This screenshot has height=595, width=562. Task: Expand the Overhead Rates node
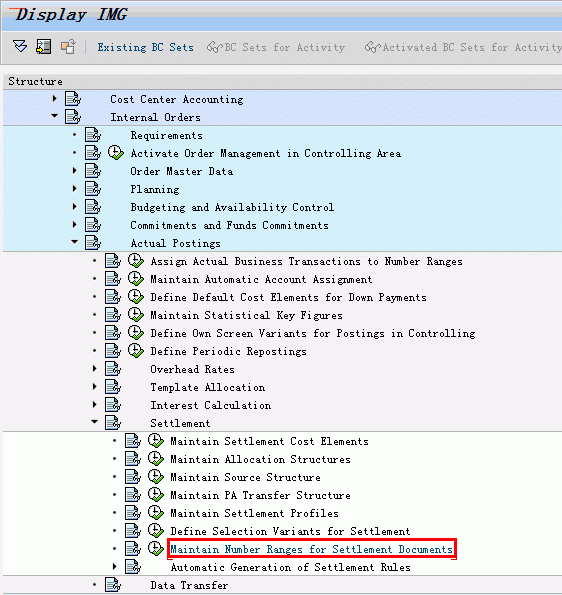coord(94,368)
